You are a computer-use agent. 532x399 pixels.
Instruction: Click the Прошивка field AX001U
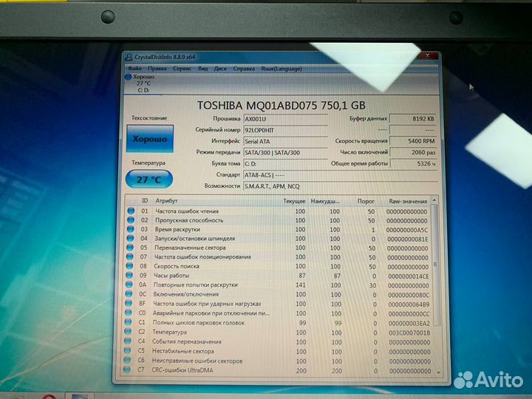[285, 119]
